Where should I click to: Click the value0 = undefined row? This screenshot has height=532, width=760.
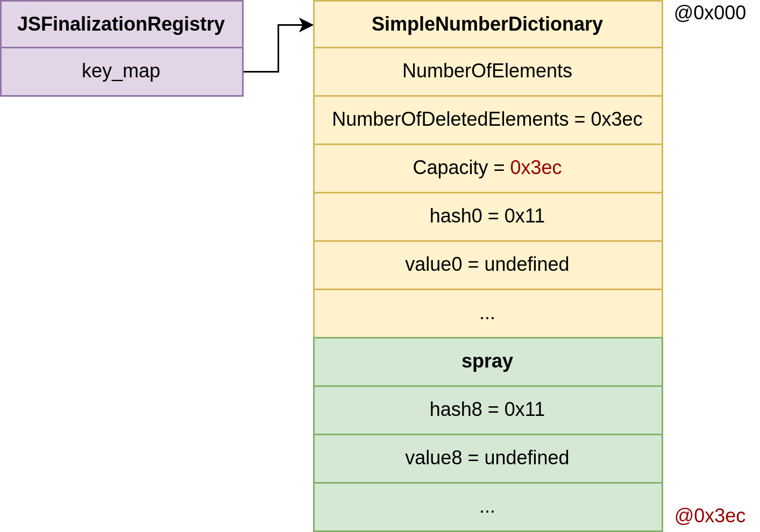pos(487,264)
